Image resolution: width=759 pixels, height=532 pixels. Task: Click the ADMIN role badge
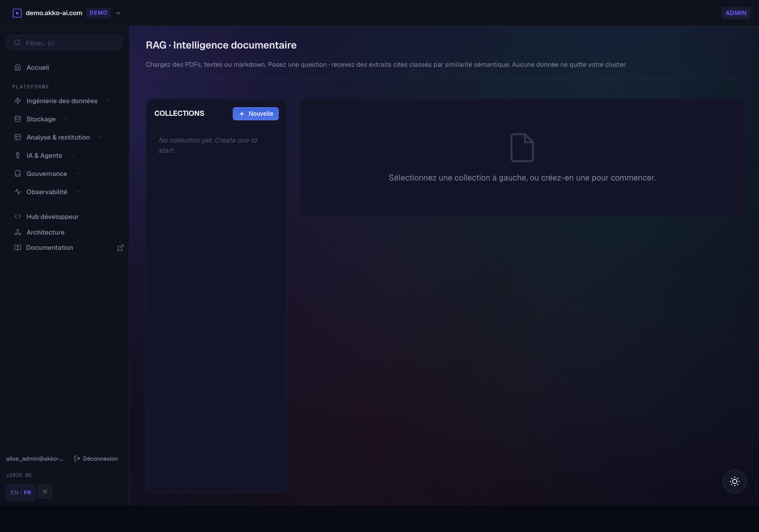point(736,13)
